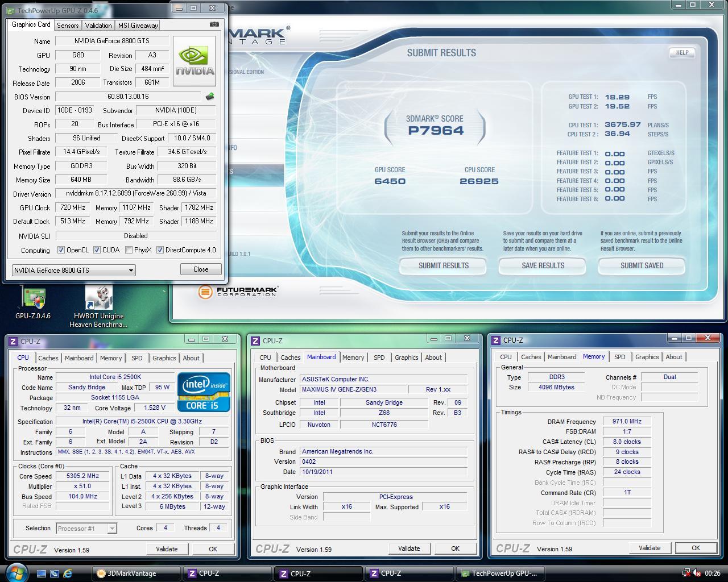Viewport: 728px width, 582px height.
Task: Switch to the Validation tab in GPU-Z
Action: (98, 25)
